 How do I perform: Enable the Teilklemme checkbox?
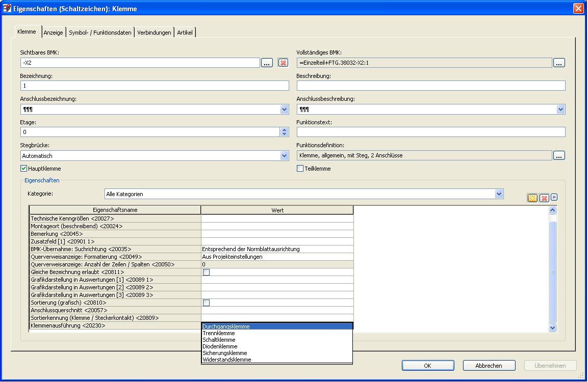(300, 169)
